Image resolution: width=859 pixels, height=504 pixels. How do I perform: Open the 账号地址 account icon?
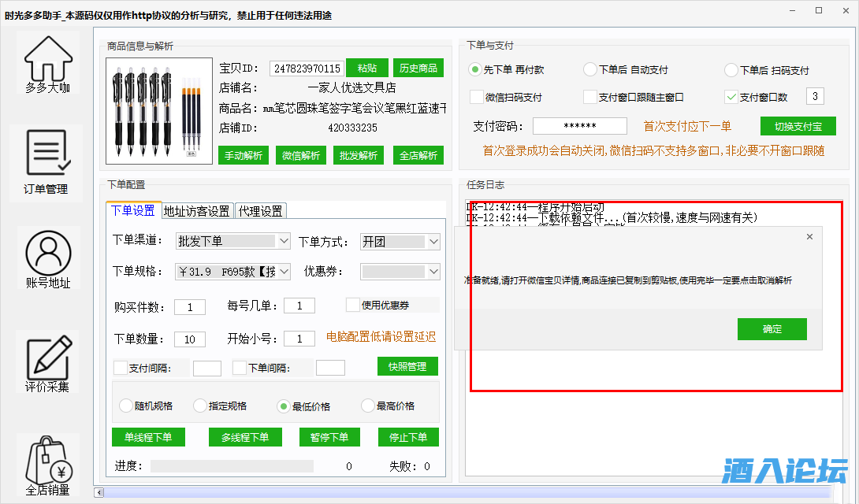pyautogui.click(x=47, y=253)
